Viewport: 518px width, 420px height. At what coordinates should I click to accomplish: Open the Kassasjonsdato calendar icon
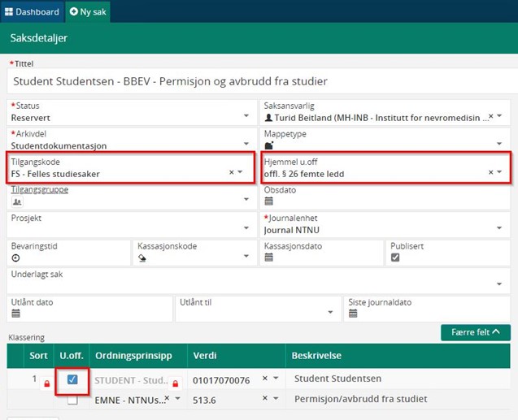point(269,258)
